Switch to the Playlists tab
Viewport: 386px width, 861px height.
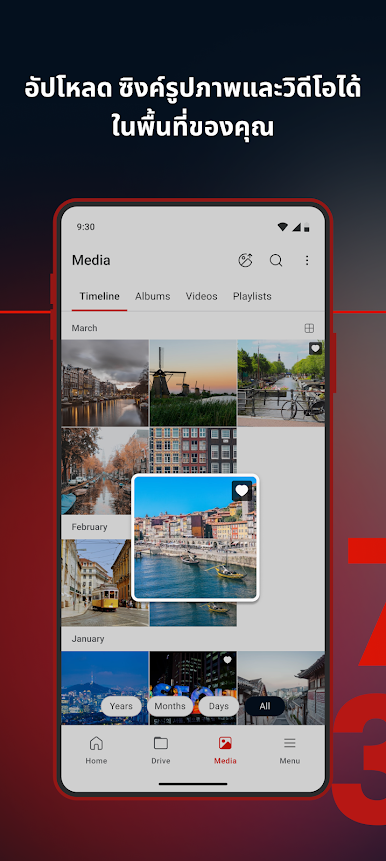point(252,297)
